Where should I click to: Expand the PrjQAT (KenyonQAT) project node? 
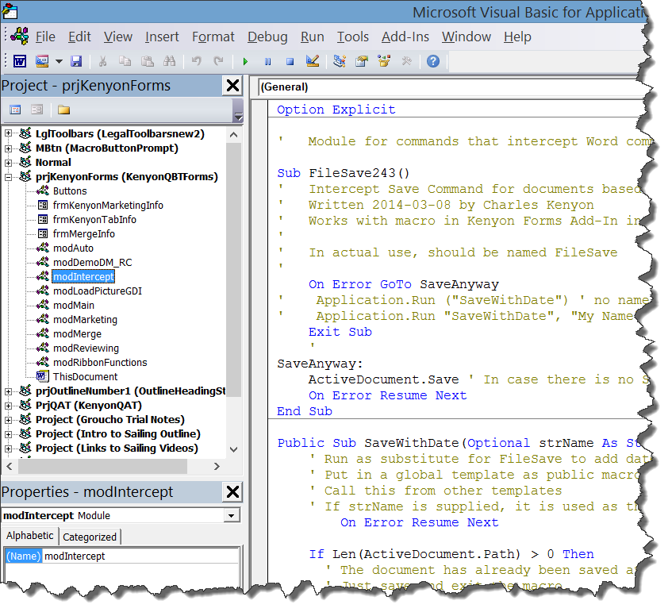click(x=8, y=406)
